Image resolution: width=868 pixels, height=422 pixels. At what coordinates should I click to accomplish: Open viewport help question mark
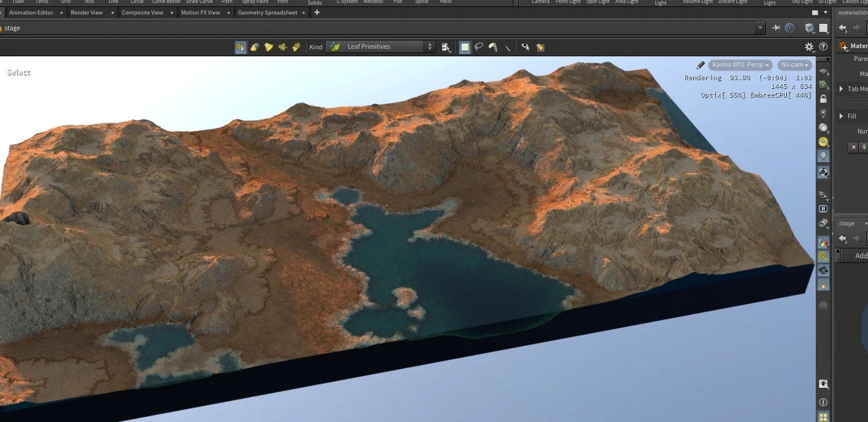(823, 47)
